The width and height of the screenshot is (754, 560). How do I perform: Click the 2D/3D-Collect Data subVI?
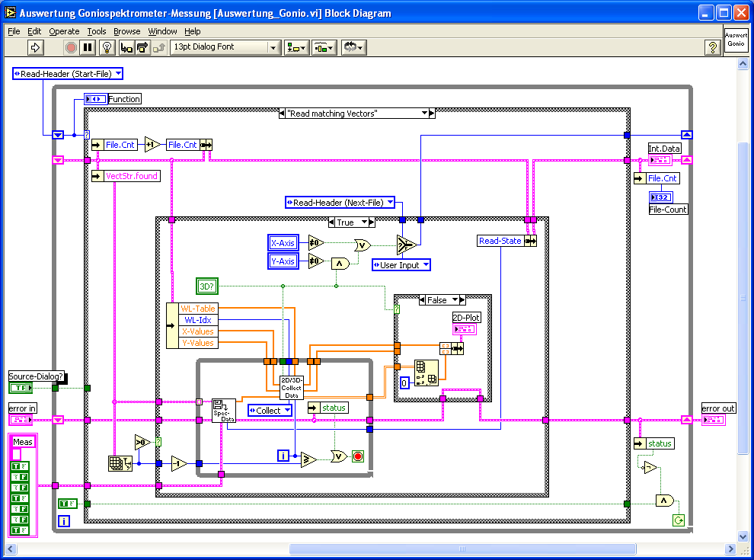point(292,387)
